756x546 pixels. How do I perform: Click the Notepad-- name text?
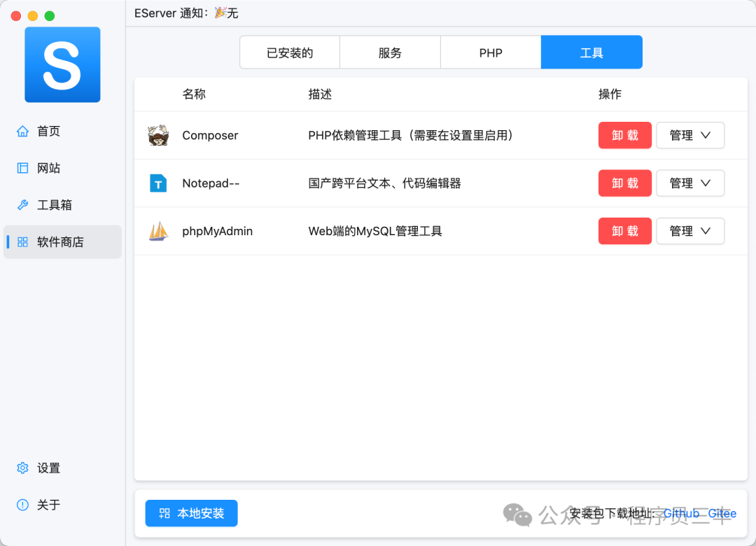pyautogui.click(x=211, y=183)
